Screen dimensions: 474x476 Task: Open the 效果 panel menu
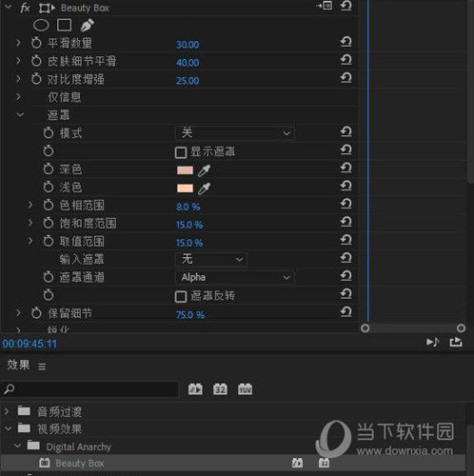[42, 367]
